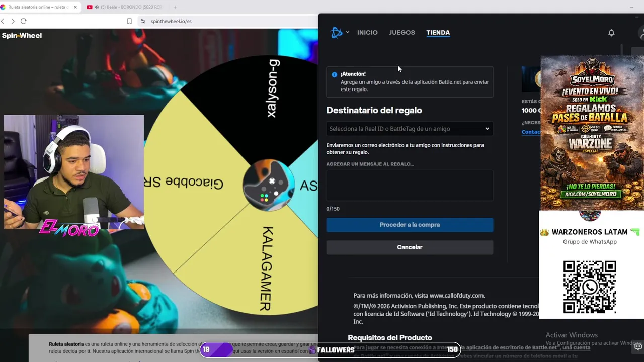Open a new browser tab
The width and height of the screenshot is (644, 362).
tap(175, 7)
